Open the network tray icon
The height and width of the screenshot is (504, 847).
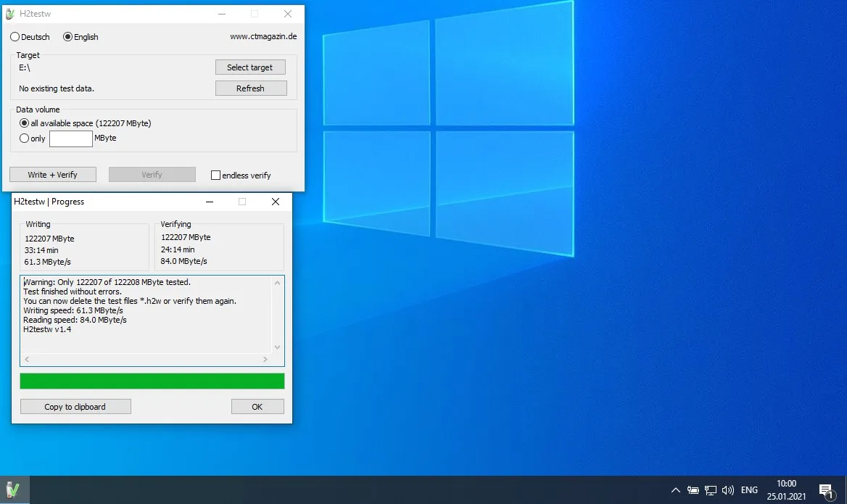point(711,490)
